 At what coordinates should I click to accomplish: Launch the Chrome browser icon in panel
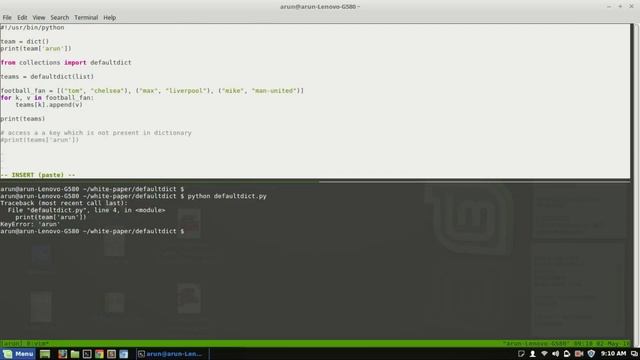(x=99, y=354)
